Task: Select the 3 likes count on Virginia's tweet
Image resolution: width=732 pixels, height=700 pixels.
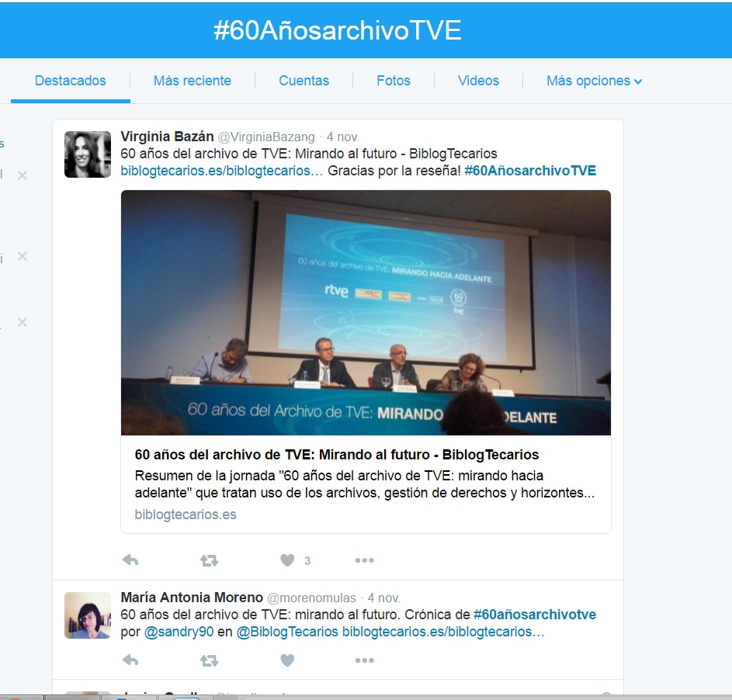Action: click(307, 560)
